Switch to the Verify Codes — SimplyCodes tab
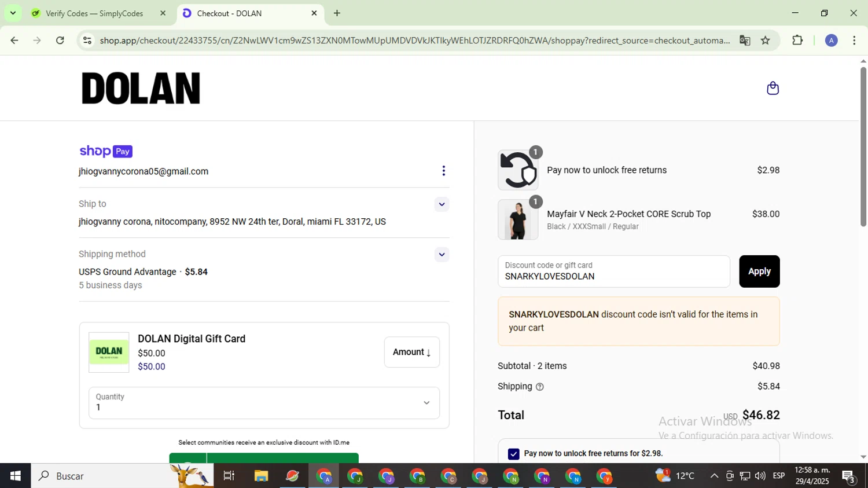The height and width of the screenshot is (488, 868). [x=94, y=13]
